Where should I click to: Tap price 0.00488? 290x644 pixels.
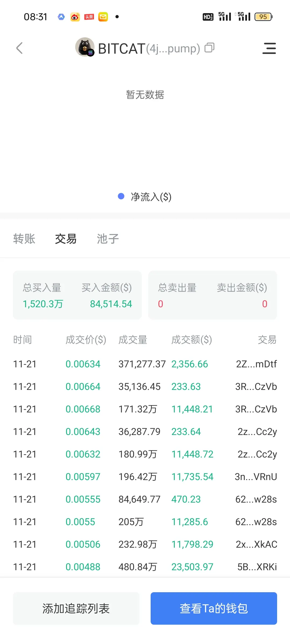(x=83, y=567)
